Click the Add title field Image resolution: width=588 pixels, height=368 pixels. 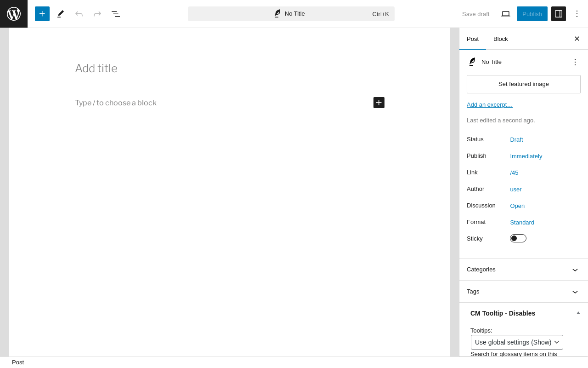click(230, 69)
